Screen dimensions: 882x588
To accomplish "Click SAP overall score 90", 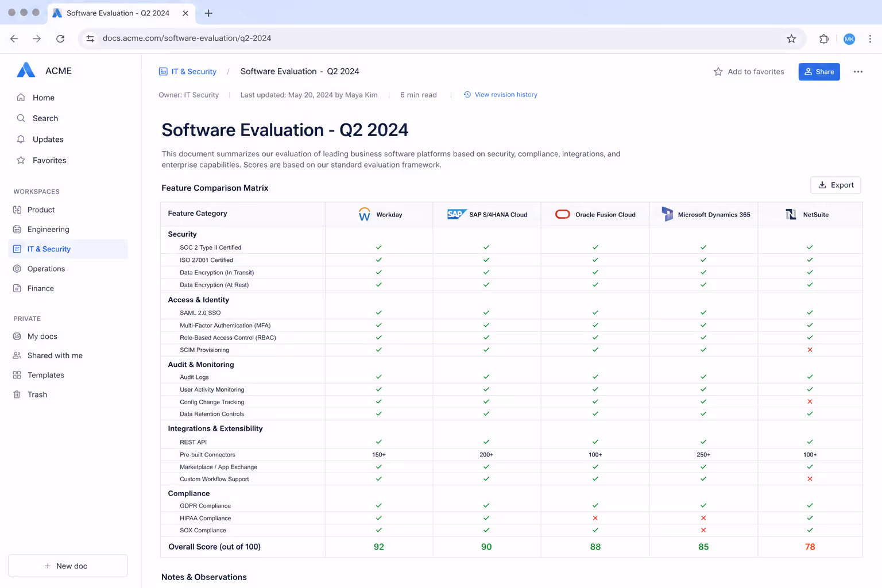I will [486, 547].
